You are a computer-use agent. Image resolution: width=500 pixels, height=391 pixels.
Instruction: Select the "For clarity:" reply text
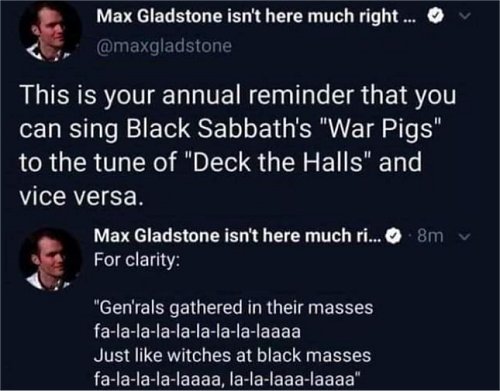click(137, 260)
